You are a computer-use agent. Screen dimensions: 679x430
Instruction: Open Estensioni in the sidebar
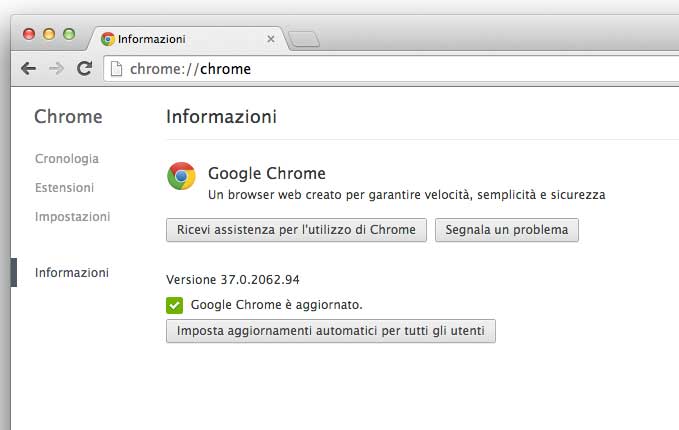[64, 187]
